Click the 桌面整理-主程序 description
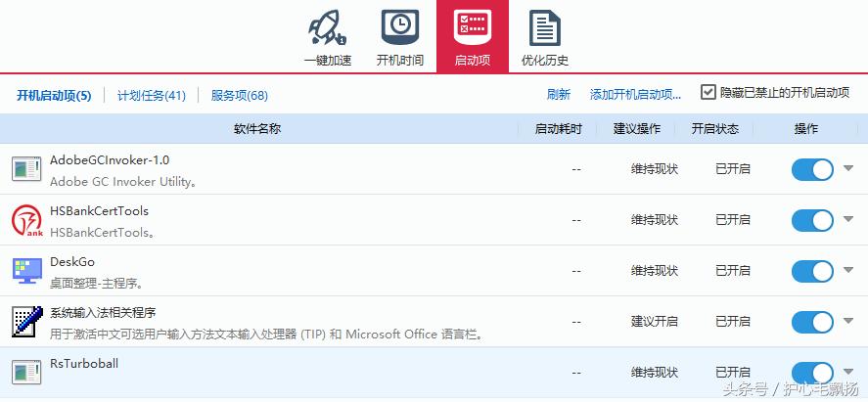The width and height of the screenshot is (868, 402). (x=97, y=285)
